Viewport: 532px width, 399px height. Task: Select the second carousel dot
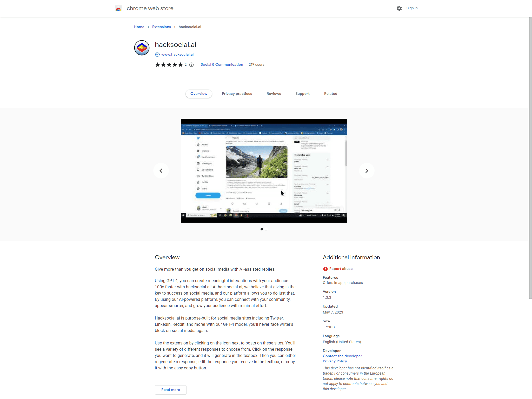pyautogui.click(x=266, y=229)
